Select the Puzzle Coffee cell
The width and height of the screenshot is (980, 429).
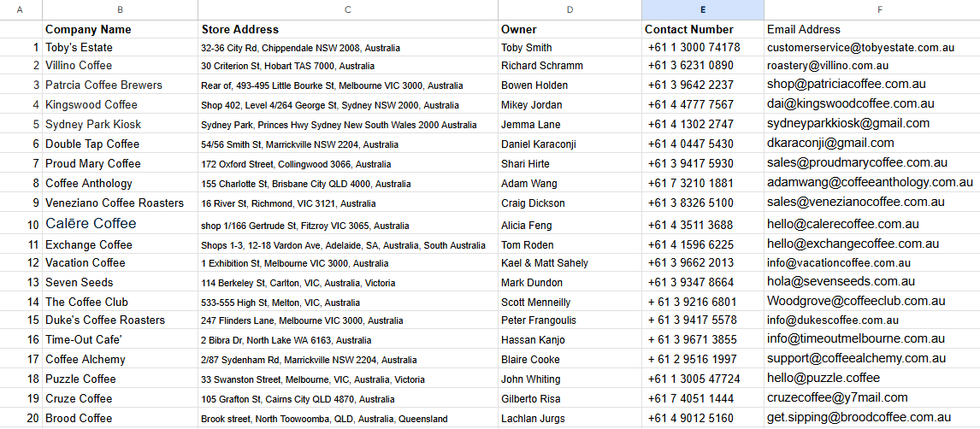pyautogui.click(x=120, y=379)
